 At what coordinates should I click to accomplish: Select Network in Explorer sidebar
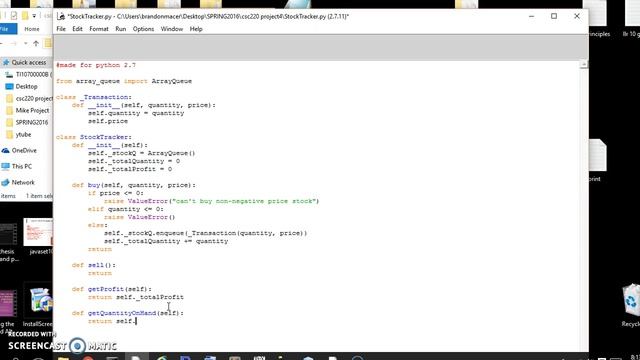[x=23, y=182]
